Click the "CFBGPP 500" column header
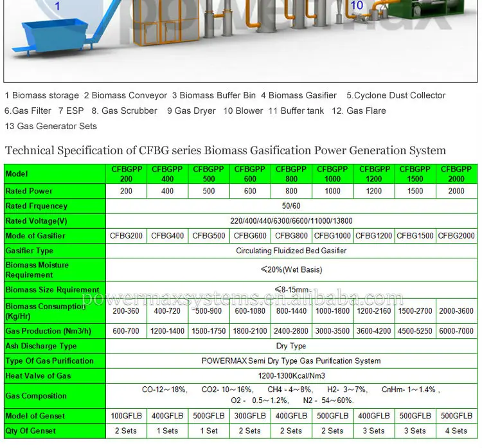 point(209,174)
